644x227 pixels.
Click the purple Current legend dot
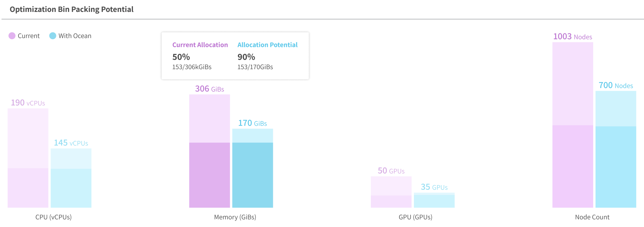point(12,36)
